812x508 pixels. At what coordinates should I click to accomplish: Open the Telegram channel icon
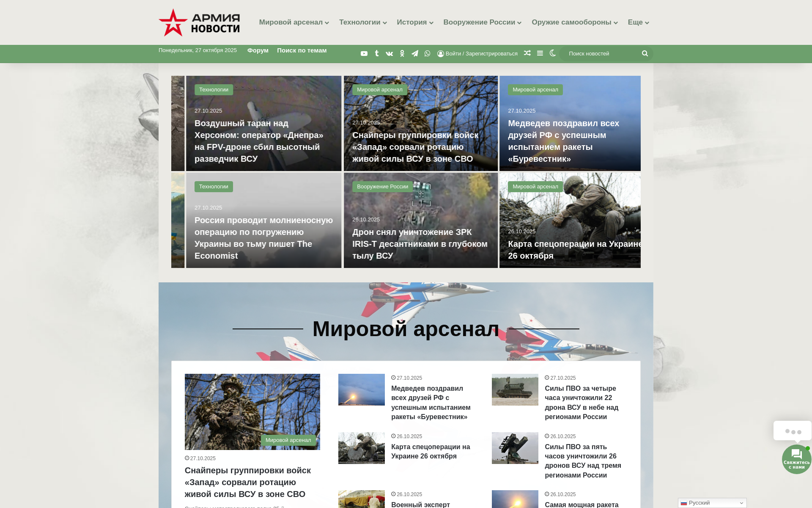[x=415, y=54]
